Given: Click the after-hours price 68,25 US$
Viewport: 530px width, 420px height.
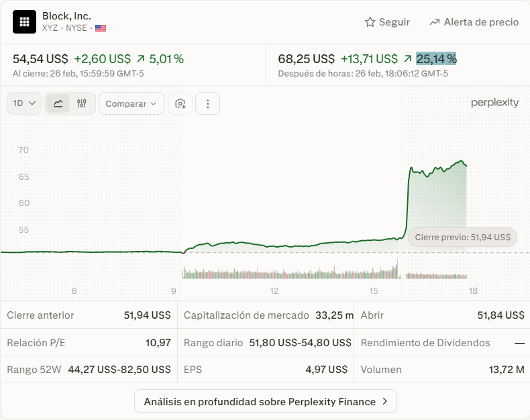Looking at the screenshot, I should pos(306,59).
